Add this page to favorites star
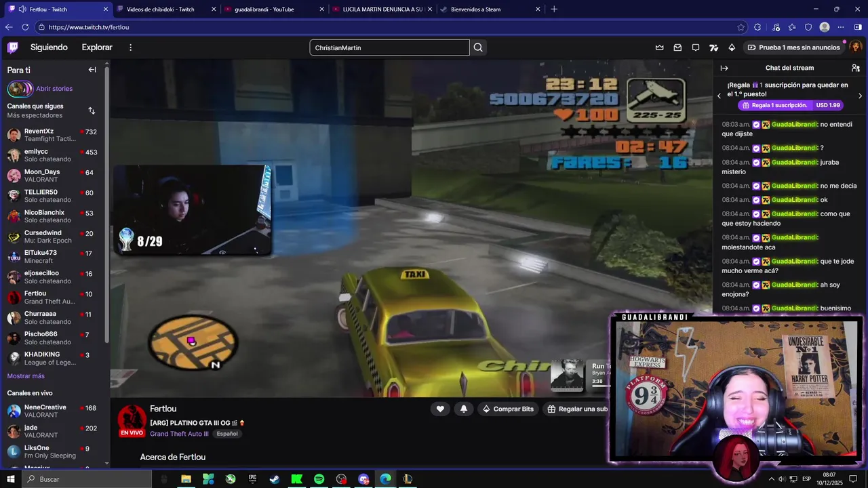 point(741,27)
